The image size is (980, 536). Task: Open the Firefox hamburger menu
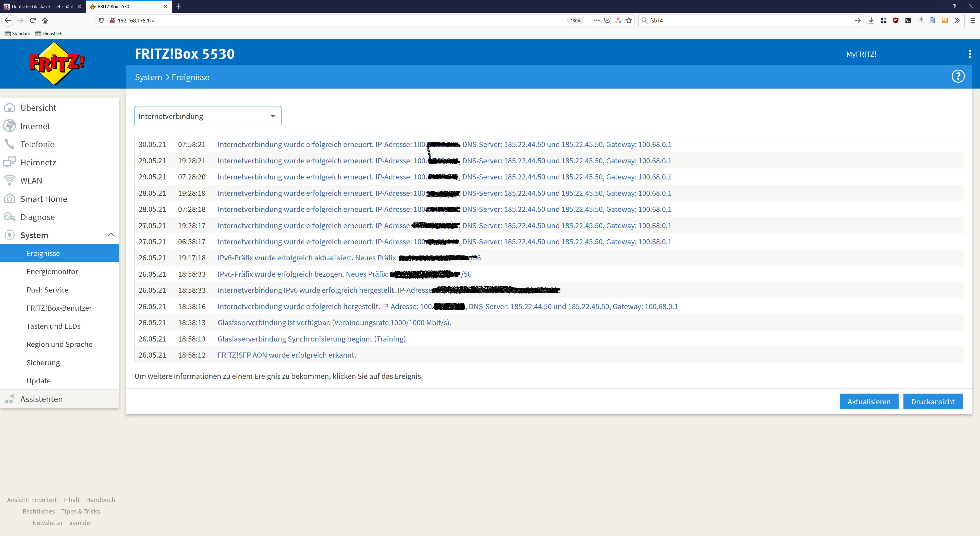pos(972,20)
